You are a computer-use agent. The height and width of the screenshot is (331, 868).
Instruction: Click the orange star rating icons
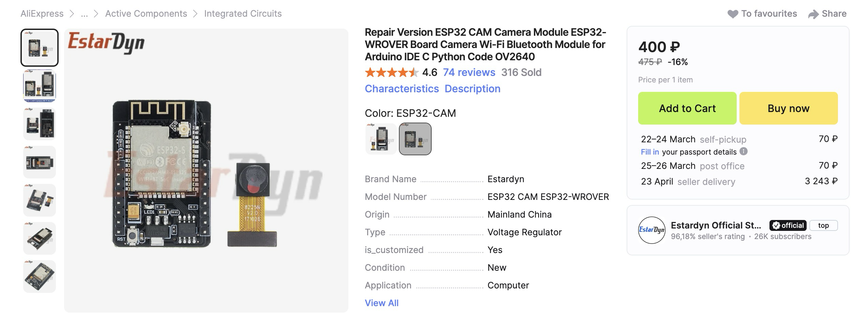coord(391,73)
